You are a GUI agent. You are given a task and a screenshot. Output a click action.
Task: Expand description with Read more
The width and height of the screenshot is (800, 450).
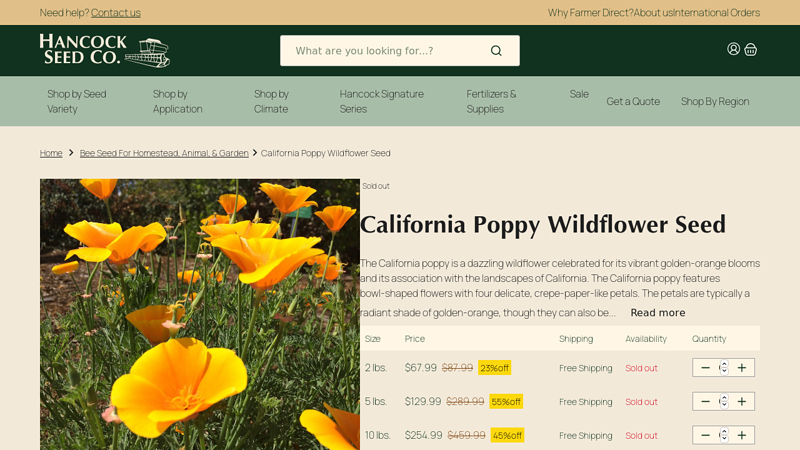658,313
